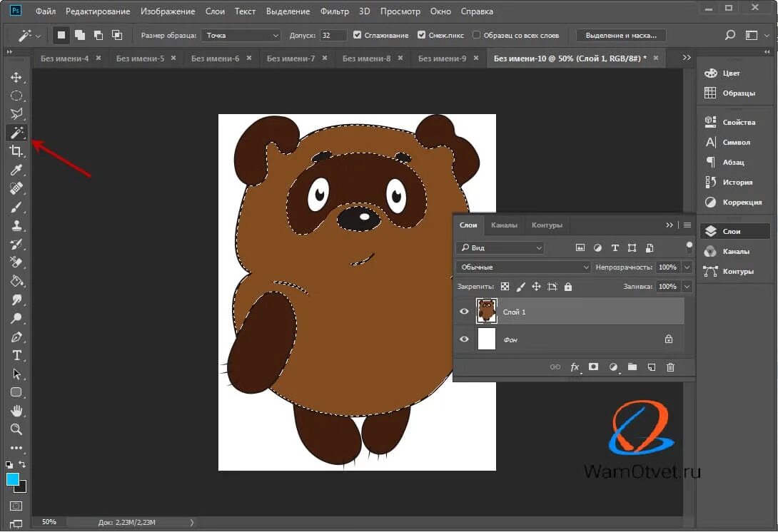Select the Crop tool

click(x=16, y=151)
